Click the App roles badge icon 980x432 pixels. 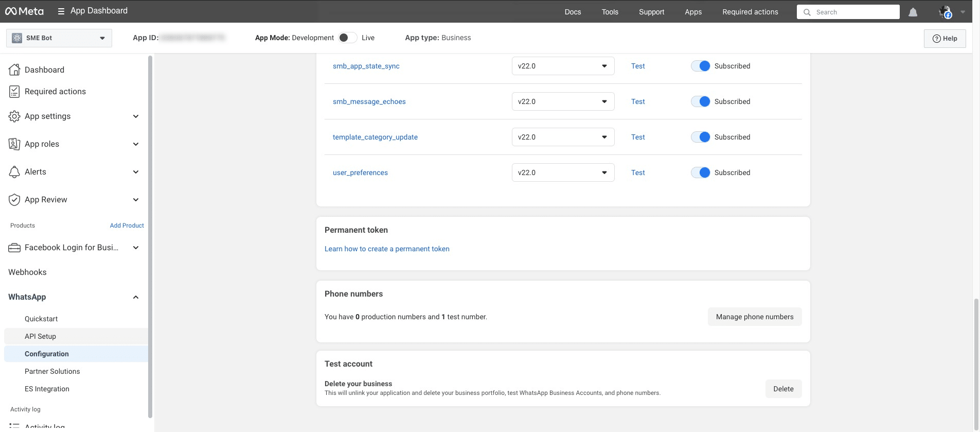(14, 144)
